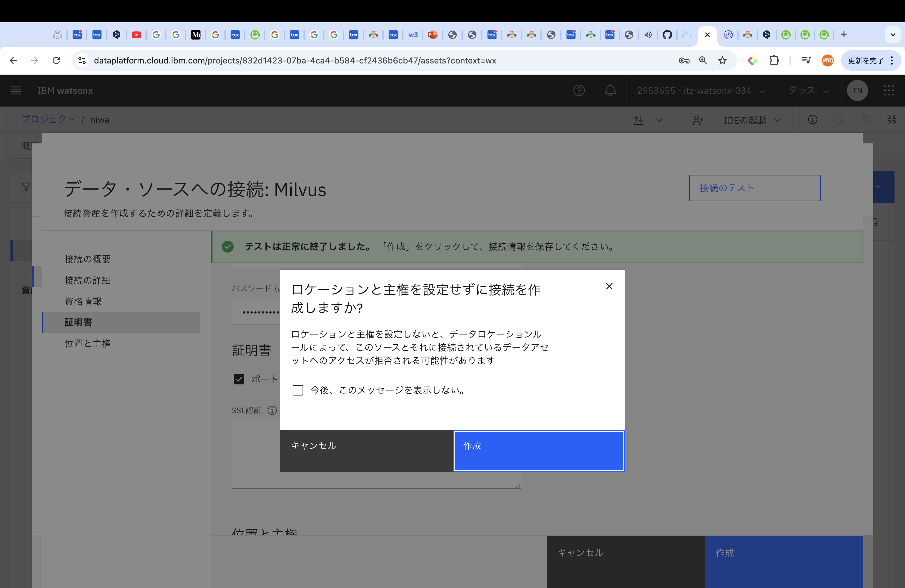Image resolution: width=905 pixels, height=588 pixels.
Task: Open the notifications bell icon
Action: coord(610,90)
